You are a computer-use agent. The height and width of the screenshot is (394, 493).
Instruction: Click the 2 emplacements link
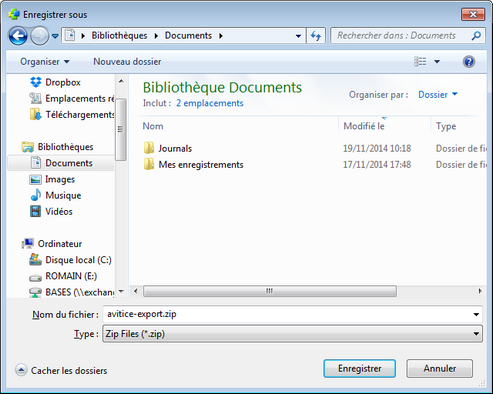(x=210, y=103)
